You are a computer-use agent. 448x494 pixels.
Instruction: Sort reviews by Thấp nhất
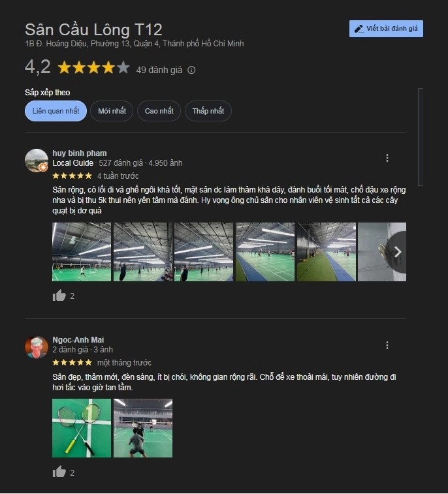[x=208, y=111]
